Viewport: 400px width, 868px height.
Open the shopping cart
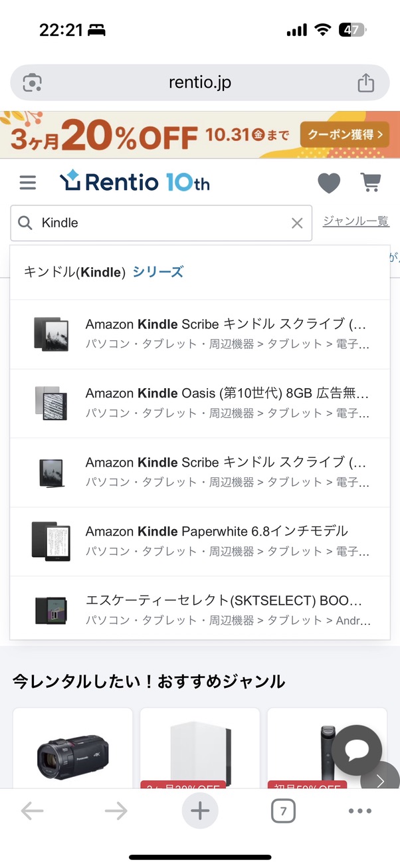371,182
